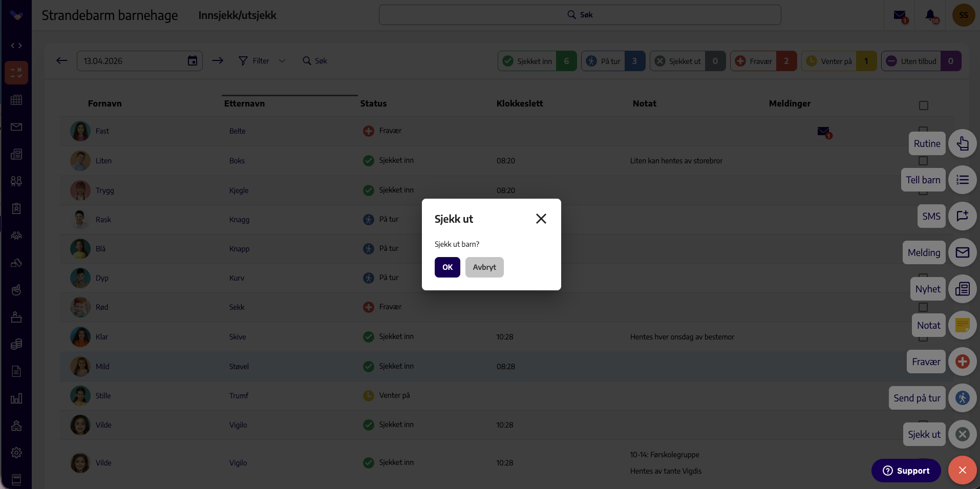Click the Tell barn label button
Viewport: 980px width, 489px height.
point(923,180)
